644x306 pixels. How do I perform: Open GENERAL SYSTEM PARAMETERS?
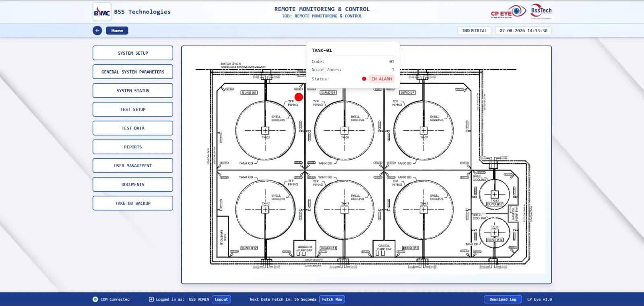[x=133, y=72]
